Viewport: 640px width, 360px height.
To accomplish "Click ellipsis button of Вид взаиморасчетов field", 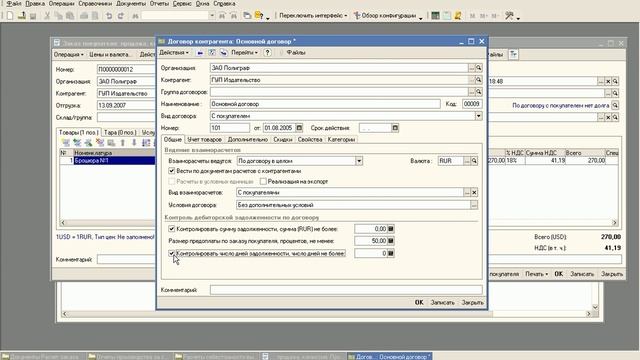I will coord(467,192).
